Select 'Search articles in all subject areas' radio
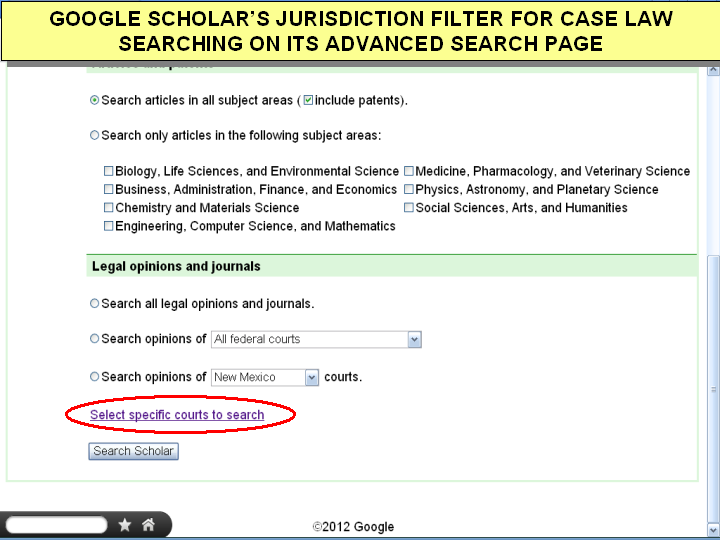 pos(94,100)
